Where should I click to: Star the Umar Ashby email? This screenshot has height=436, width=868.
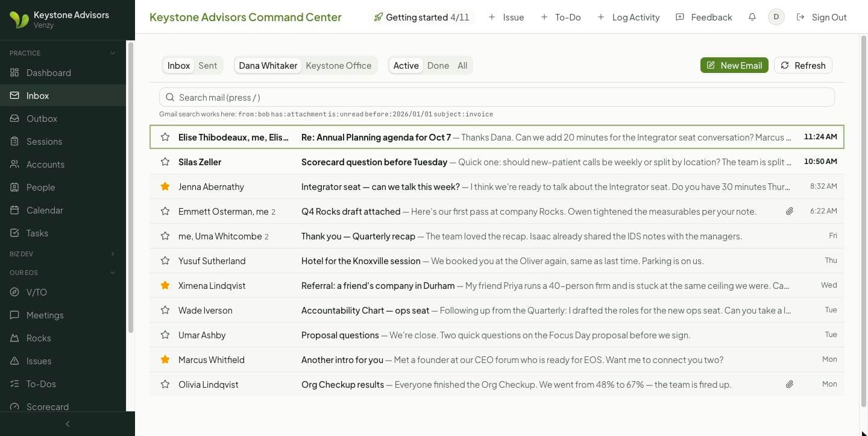coord(165,335)
